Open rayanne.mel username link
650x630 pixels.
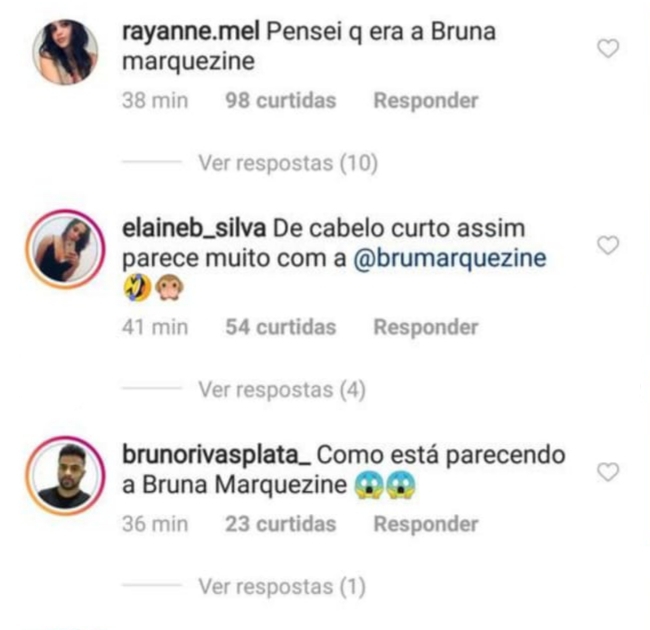(191, 32)
